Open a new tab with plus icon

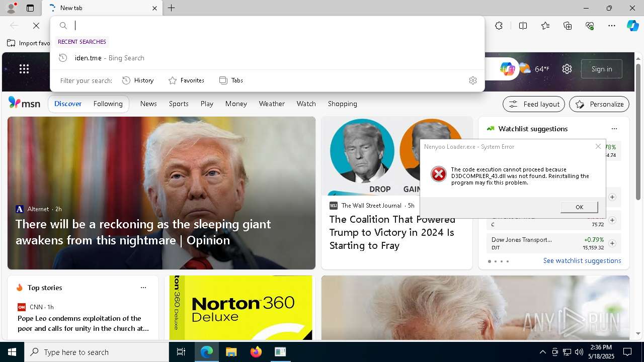(172, 8)
